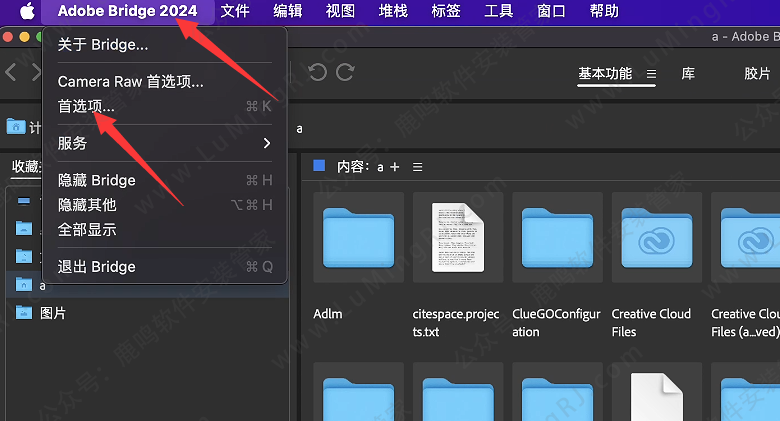The height and width of the screenshot is (421, 780).
Task: Select ClueGOConfiguration folder thumbnail
Action: click(x=557, y=238)
